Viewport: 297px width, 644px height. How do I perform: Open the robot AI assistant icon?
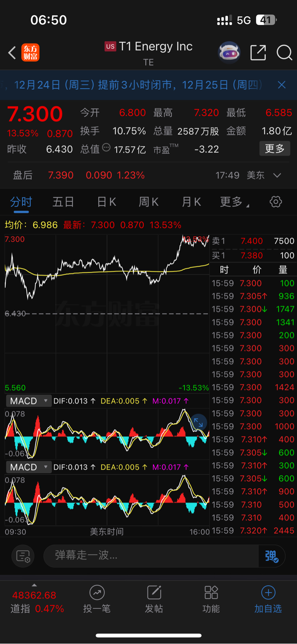point(229,52)
